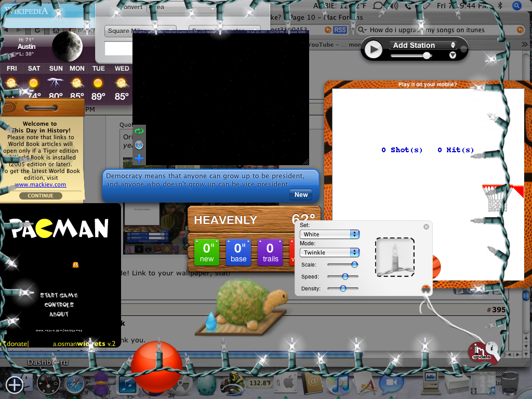This screenshot has width=532, height=399.
Task: Click the basketball in the game widget
Action: coord(436,267)
